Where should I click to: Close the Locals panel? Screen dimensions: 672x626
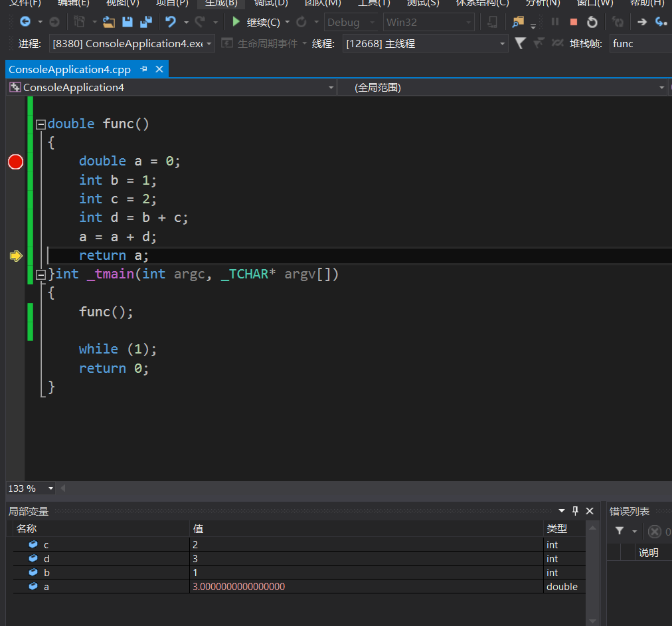click(x=590, y=510)
